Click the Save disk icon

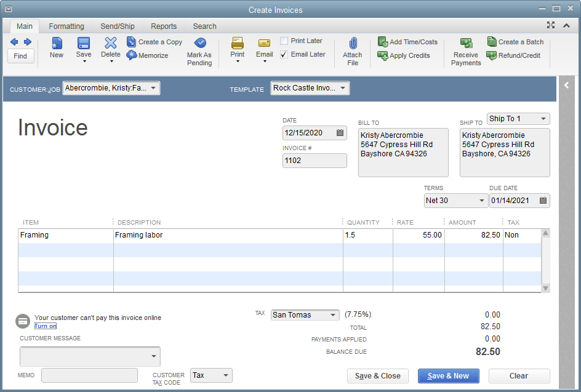click(83, 43)
